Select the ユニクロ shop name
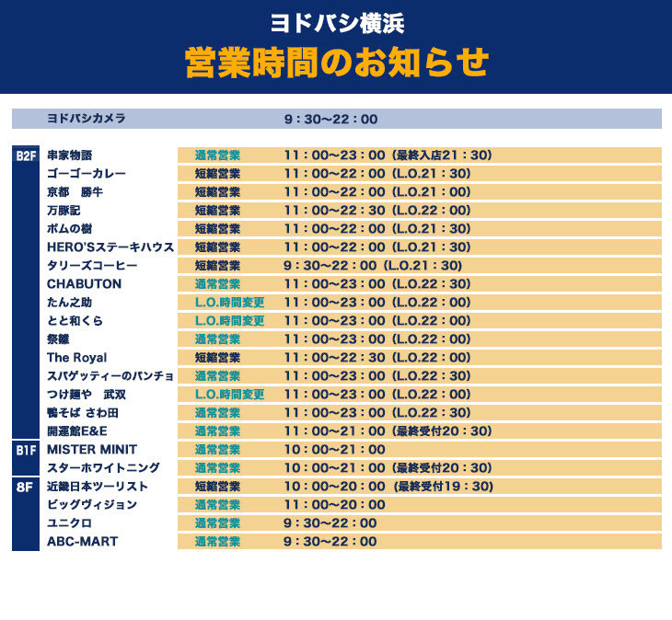The height and width of the screenshot is (620, 672). point(69,523)
